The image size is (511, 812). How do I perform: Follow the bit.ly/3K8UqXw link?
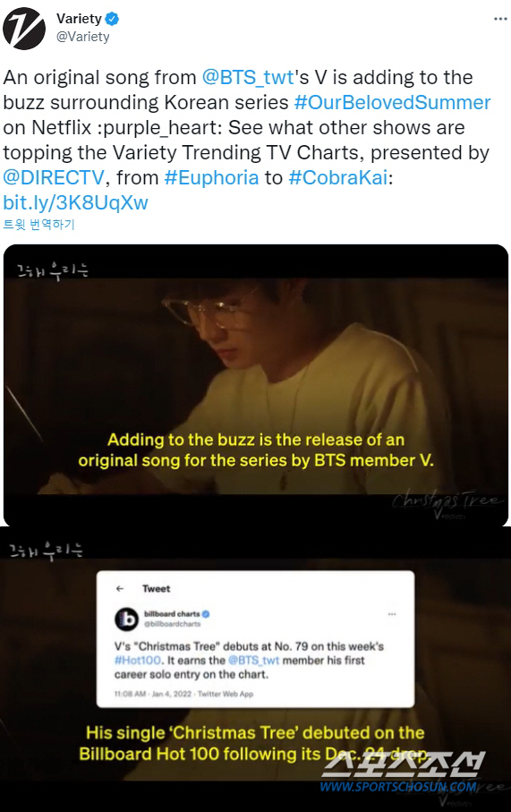pos(75,202)
